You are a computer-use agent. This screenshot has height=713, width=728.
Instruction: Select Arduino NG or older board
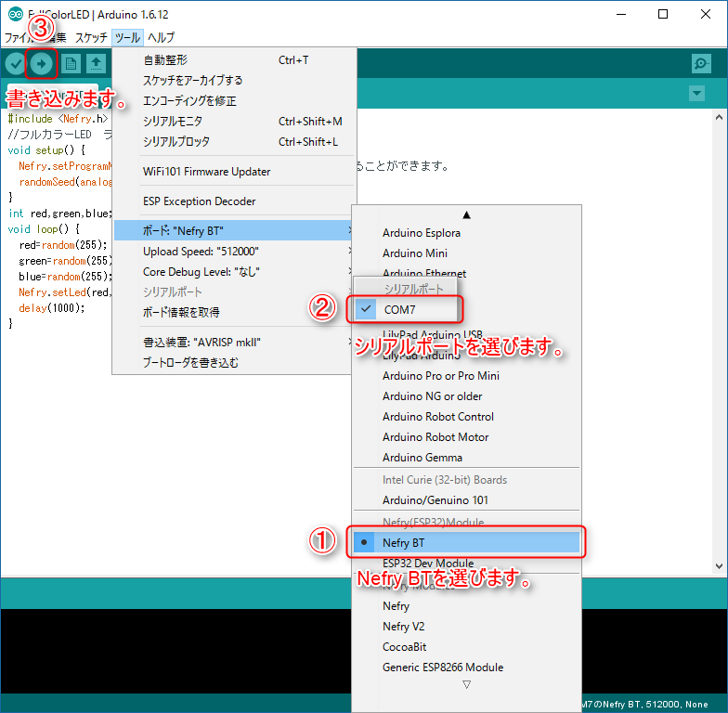[x=466, y=395]
